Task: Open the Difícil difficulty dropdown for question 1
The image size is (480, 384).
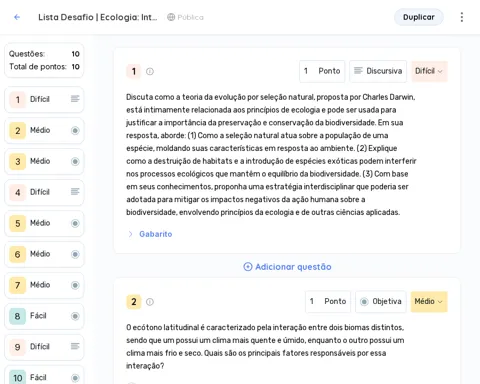Action: (429, 71)
